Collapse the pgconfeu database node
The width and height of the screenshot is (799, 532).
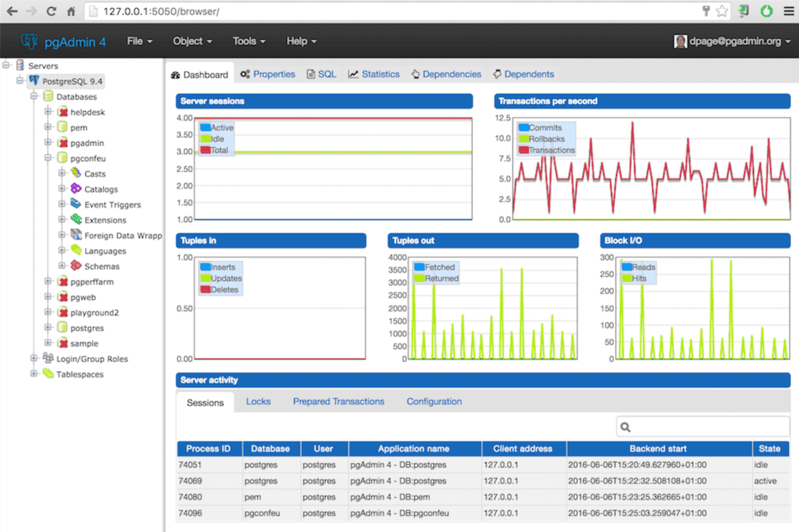(x=48, y=158)
